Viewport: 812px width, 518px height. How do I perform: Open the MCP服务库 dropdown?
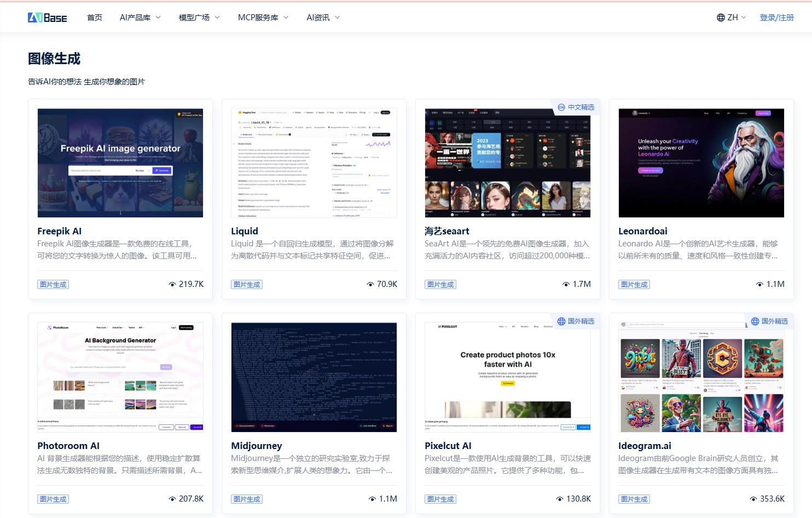click(263, 18)
